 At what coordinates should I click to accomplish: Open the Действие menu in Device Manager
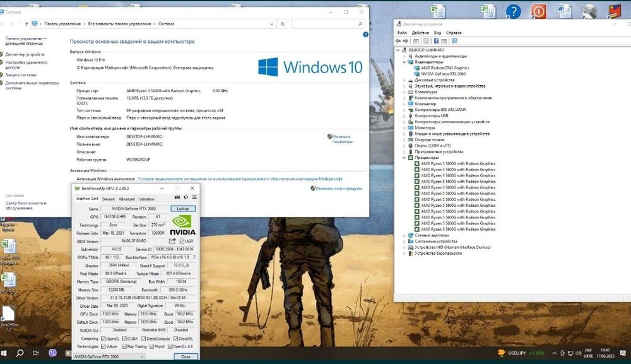point(420,33)
